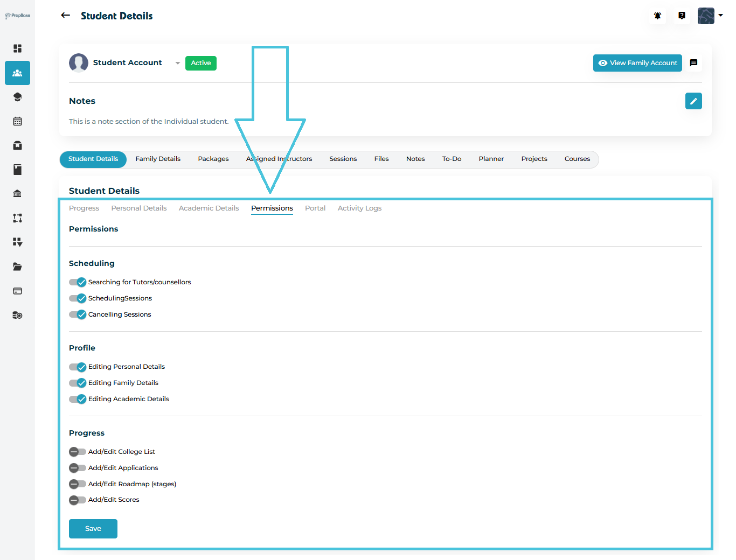Click the help question mark icon
Viewport: 736px width, 560px height.
click(682, 16)
